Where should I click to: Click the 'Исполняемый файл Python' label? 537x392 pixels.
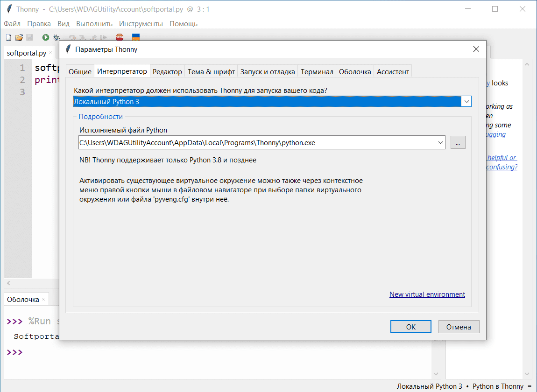123,130
